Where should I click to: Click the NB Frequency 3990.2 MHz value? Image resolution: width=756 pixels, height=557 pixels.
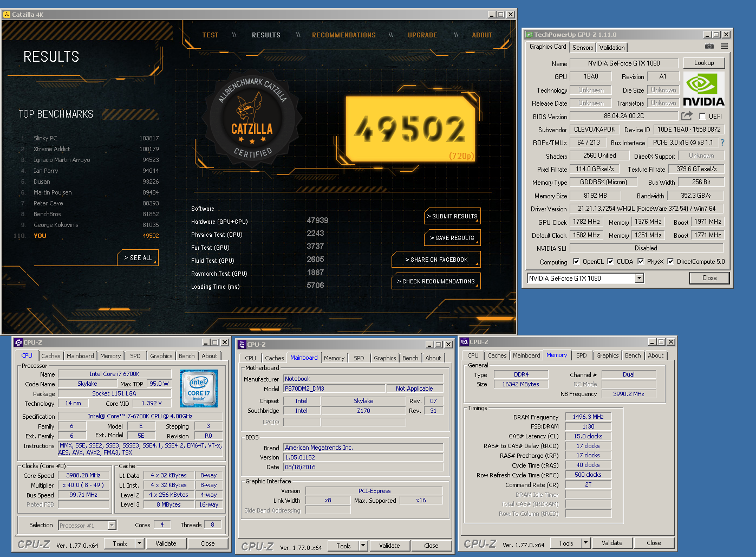click(629, 394)
